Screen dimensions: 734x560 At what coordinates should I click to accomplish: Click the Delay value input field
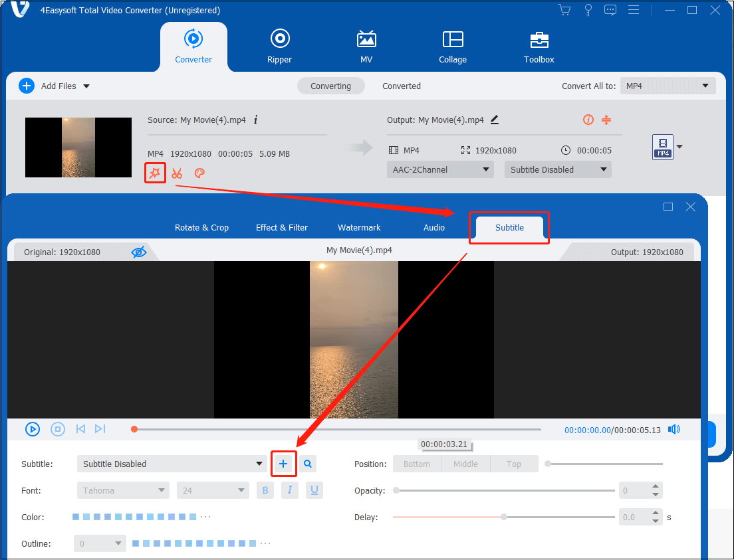coord(634,517)
